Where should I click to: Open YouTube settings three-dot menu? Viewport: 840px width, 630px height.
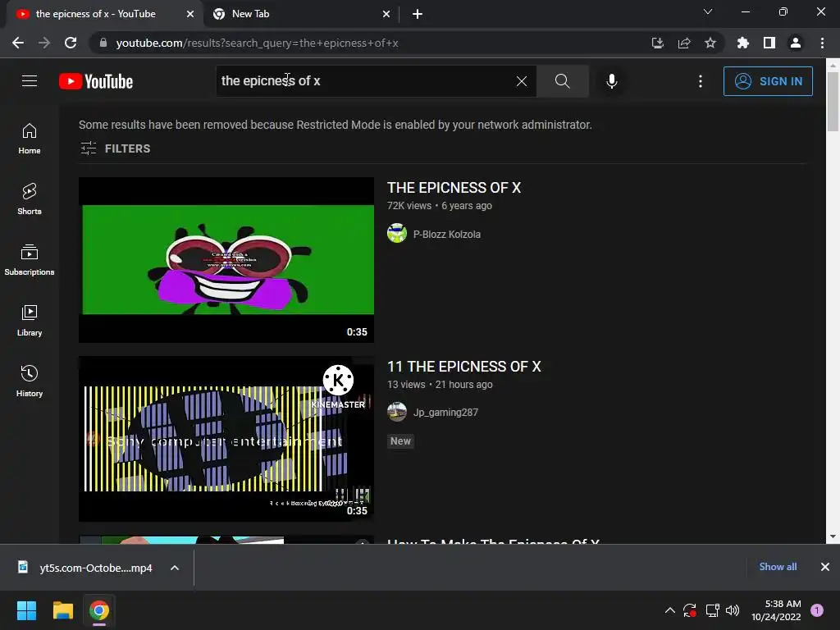point(701,81)
